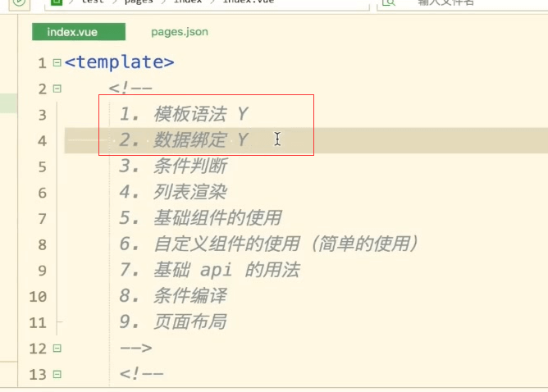This screenshot has width=548, height=392.
Task: Click the line '6. 自定义组件的使用（简单的使用）'
Action: (x=268, y=244)
